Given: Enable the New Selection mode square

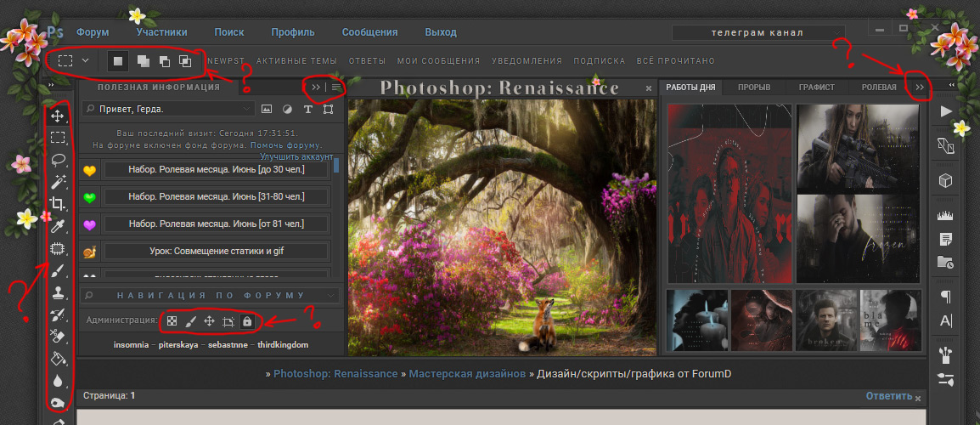Looking at the screenshot, I should [x=119, y=61].
